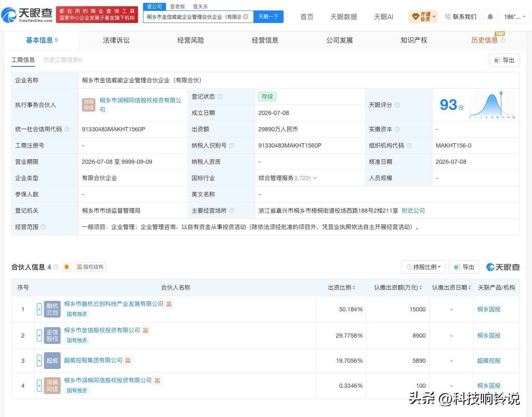The width and height of the screenshot is (532, 417).
Task: Export partner table with 导出 button
Action: point(464,267)
